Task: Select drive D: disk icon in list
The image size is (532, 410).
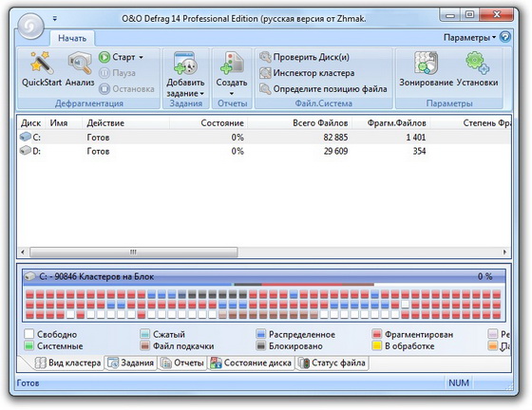Action: pos(26,151)
